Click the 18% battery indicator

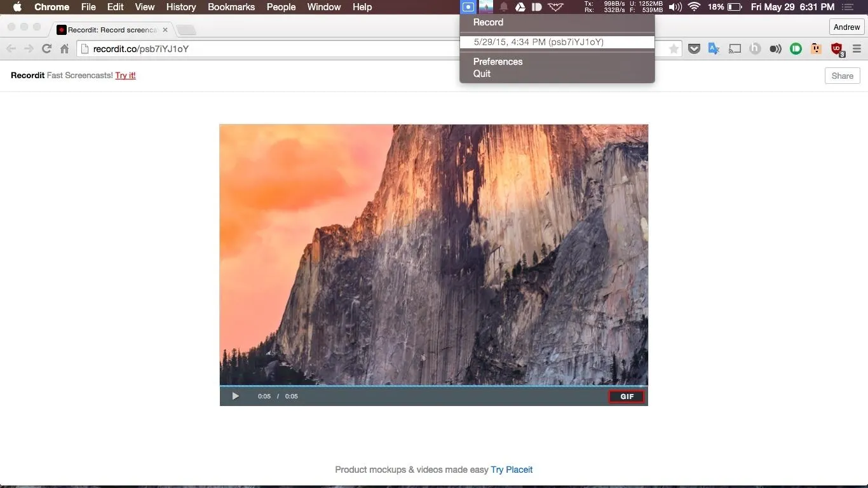725,7
